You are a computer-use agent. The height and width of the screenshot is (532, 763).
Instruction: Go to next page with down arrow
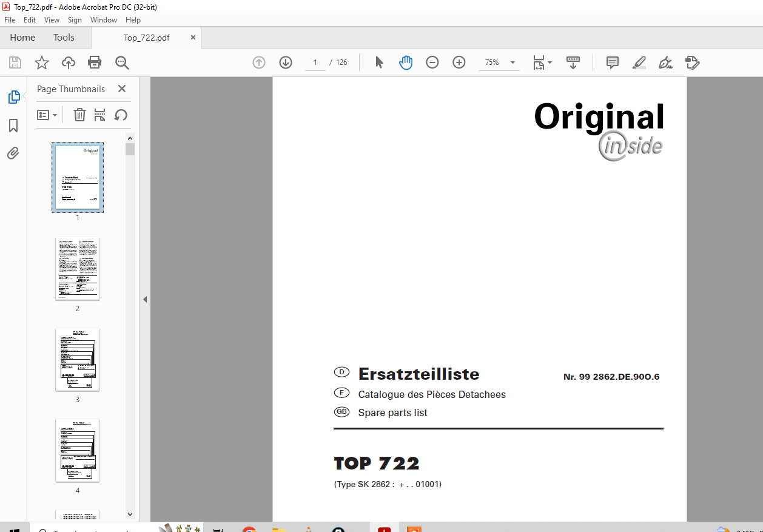tap(286, 62)
